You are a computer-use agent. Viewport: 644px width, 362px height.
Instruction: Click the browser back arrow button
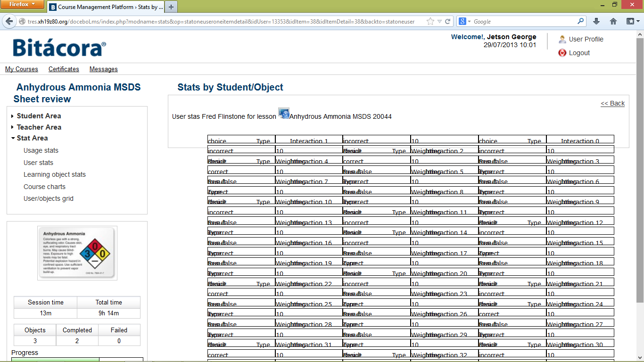(x=9, y=21)
